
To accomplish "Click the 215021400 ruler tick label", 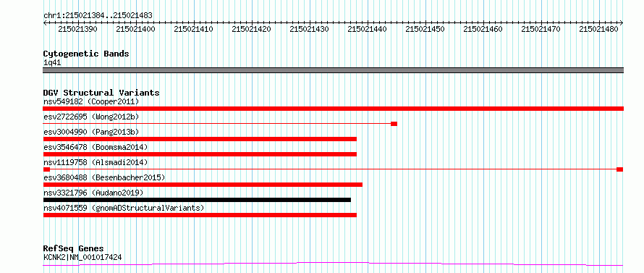I will click(135, 29).
